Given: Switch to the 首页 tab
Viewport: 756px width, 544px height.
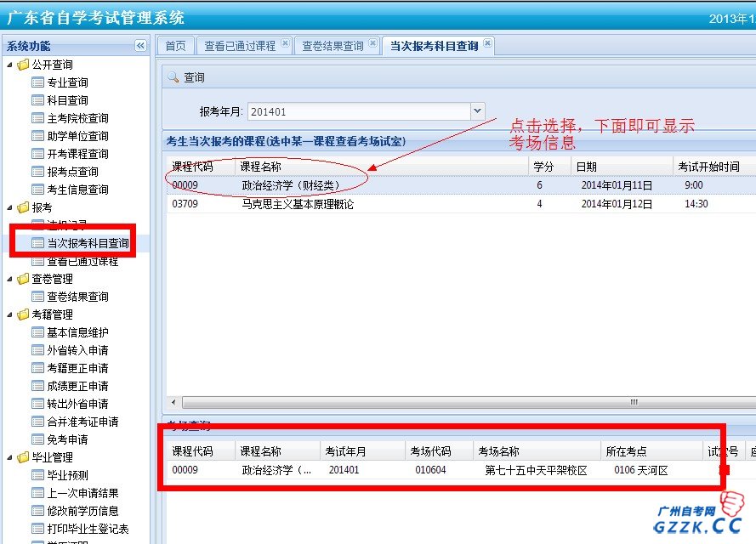Looking at the screenshot, I should [x=175, y=46].
